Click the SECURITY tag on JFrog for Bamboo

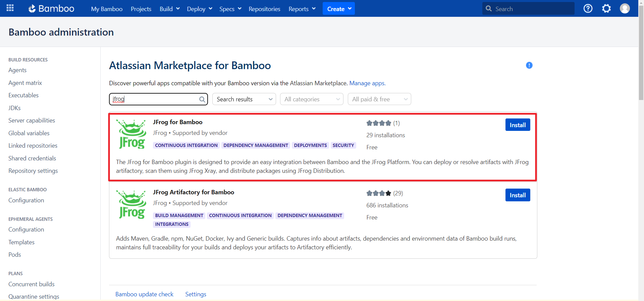click(343, 145)
